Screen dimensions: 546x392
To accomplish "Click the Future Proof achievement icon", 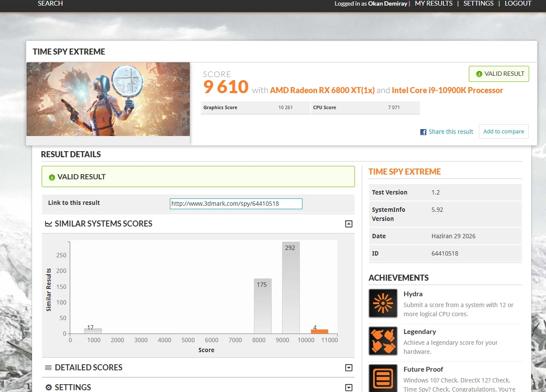I will coord(383,378).
